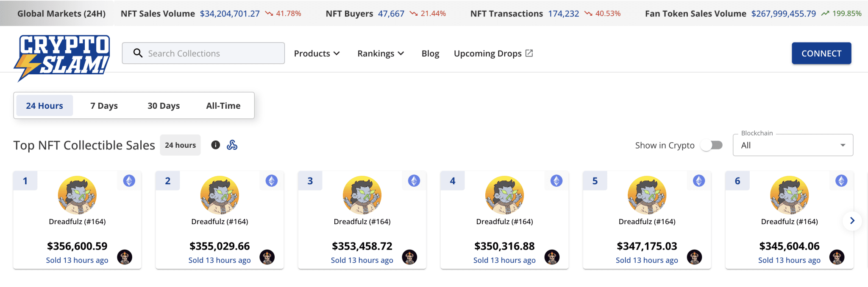Click the Top NFT Collectible Sales heading
Image resolution: width=868 pixels, height=287 pixels.
point(84,145)
